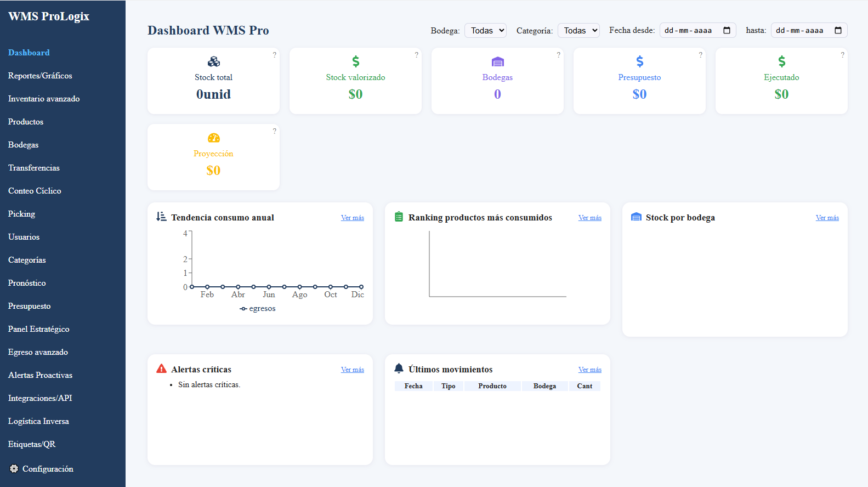868x487 pixels.
Task: Open the Bodega filter dropdown
Action: (x=485, y=31)
